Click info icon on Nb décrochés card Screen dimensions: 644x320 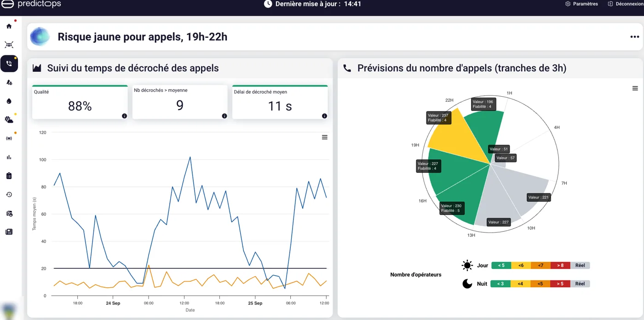[x=224, y=116]
